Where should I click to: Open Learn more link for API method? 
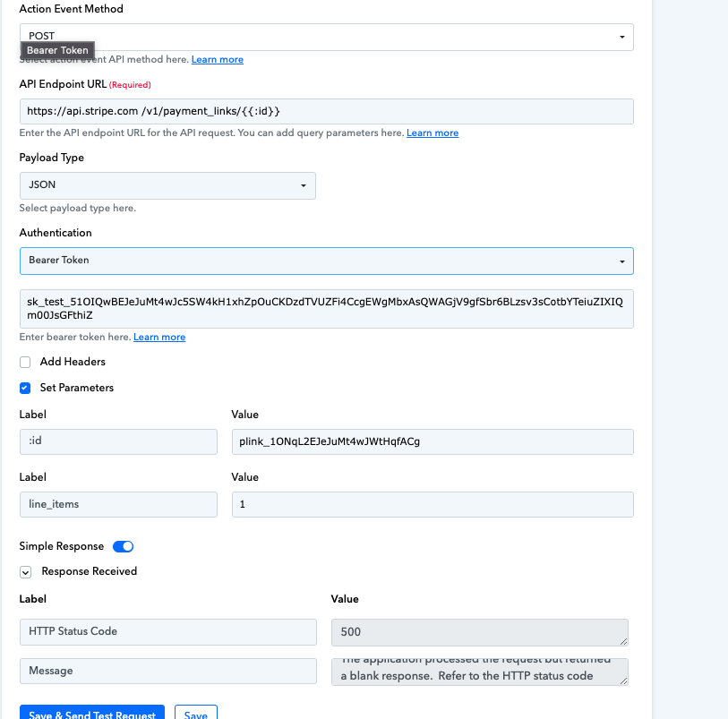coord(218,59)
